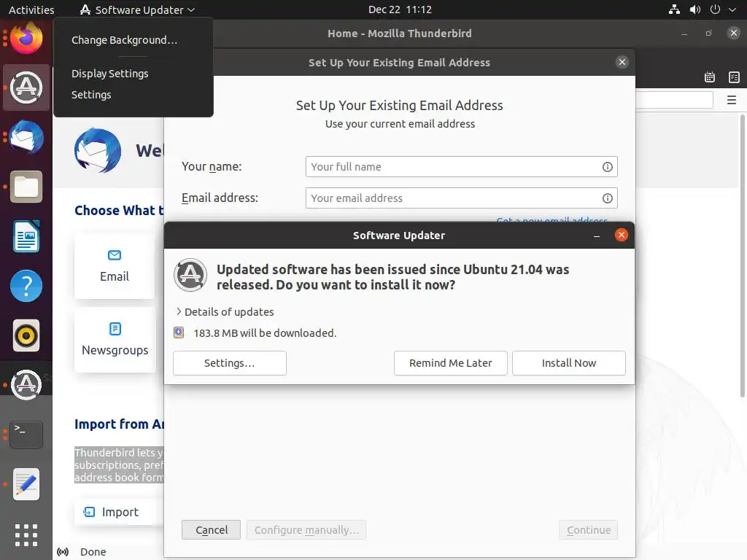Click the Thunderbird search box

pos(675,100)
